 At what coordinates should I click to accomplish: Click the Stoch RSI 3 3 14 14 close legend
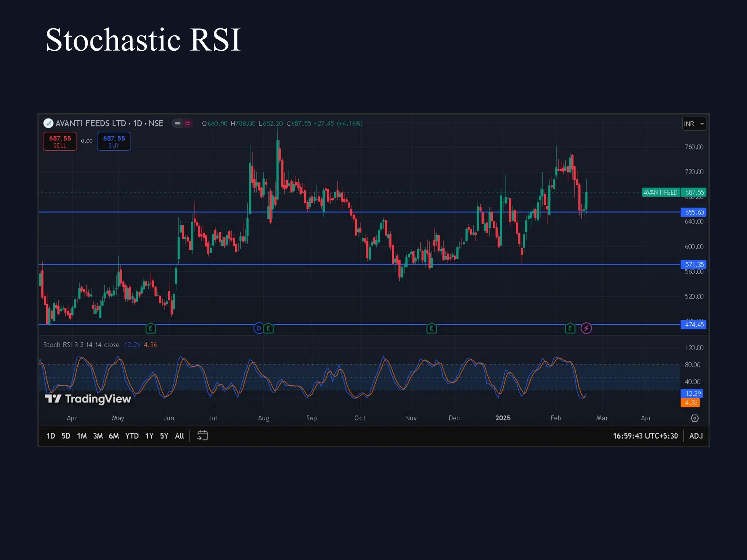(81, 345)
